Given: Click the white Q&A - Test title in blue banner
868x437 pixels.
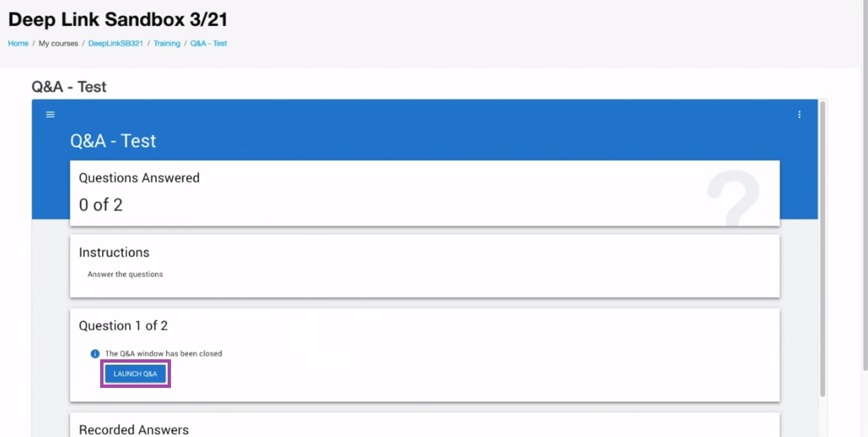Looking at the screenshot, I should tap(113, 140).
